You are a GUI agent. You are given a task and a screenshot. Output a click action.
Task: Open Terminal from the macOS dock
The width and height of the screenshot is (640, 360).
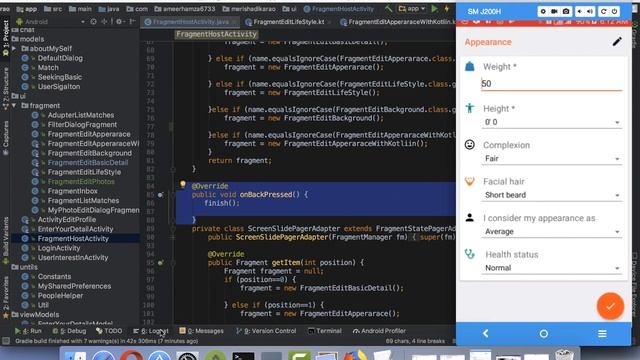point(243,356)
